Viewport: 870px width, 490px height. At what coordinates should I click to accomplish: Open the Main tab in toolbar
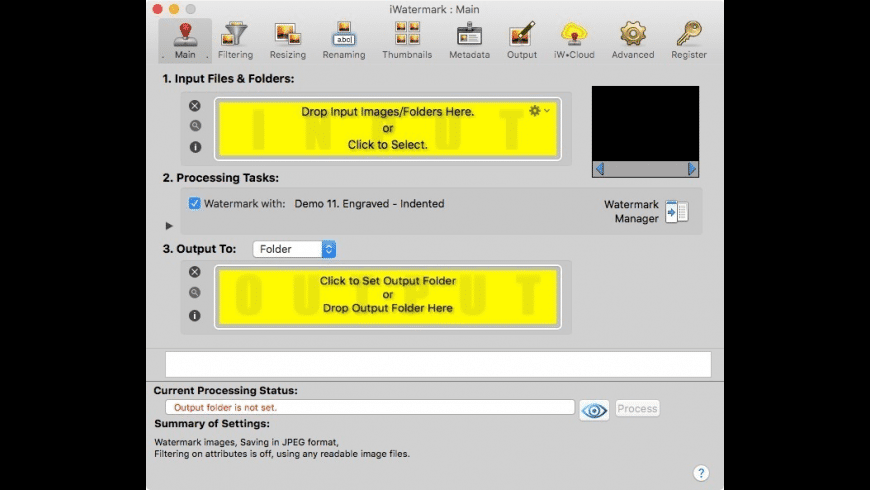coord(185,41)
